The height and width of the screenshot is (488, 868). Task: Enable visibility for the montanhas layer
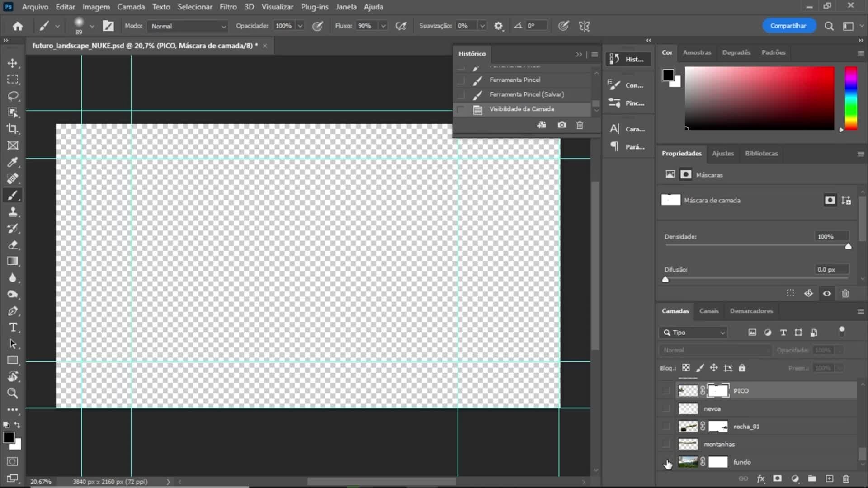click(666, 444)
